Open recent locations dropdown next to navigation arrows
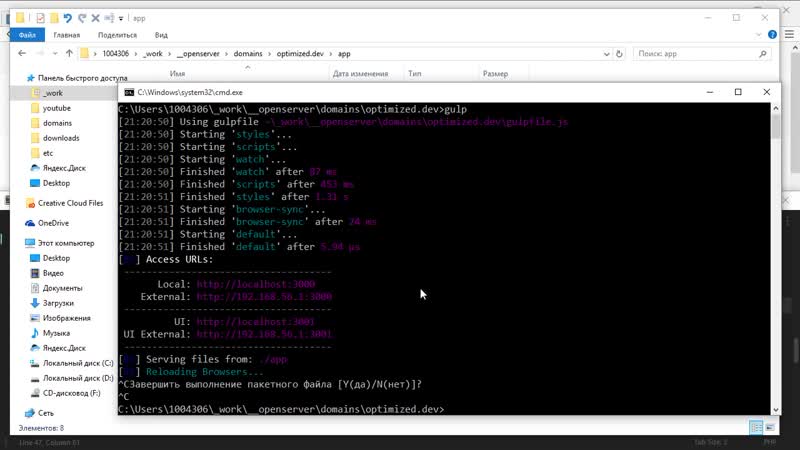This screenshot has height=450, width=800. [x=55, y=54]
